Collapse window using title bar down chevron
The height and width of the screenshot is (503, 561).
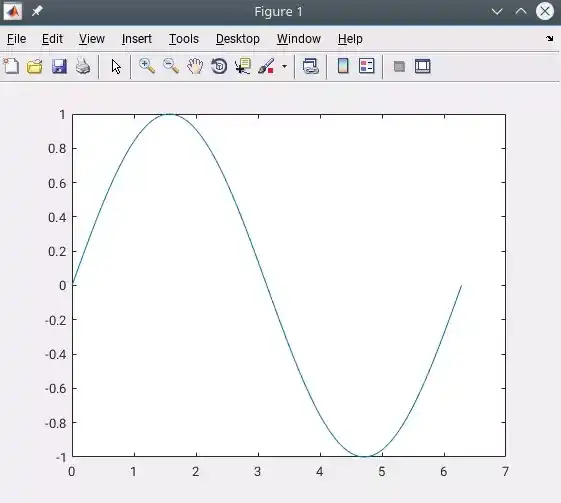pos(497,11)
